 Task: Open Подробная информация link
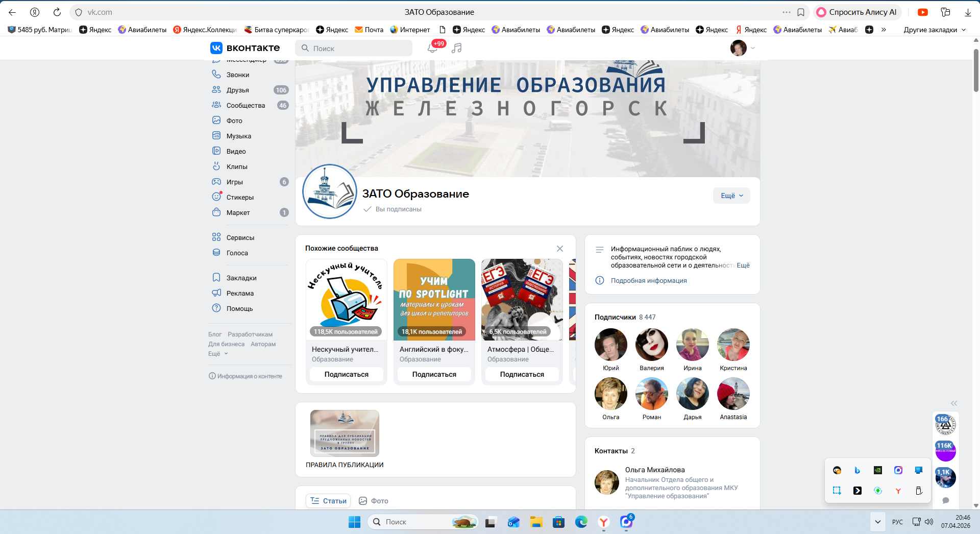click(649, 281)
